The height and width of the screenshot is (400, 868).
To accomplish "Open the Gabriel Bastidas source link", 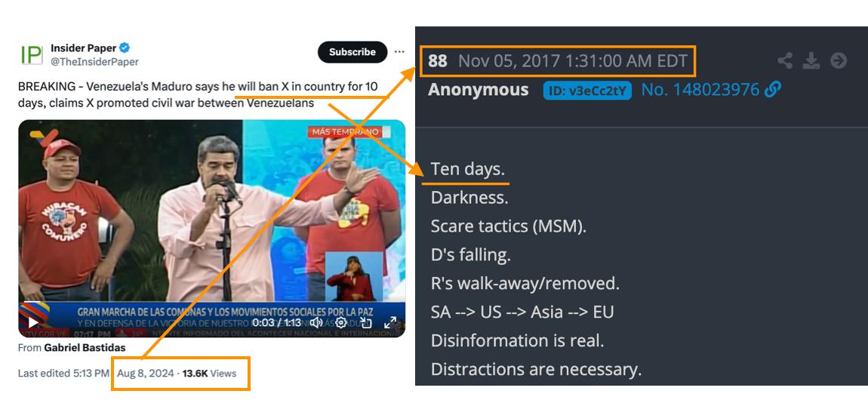I will click(x=85, y=348).
